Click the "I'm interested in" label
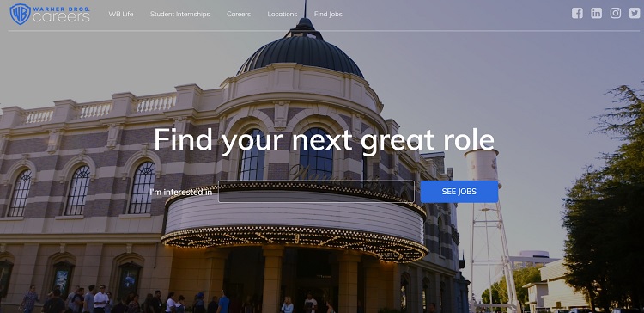 tap(180, 192)
